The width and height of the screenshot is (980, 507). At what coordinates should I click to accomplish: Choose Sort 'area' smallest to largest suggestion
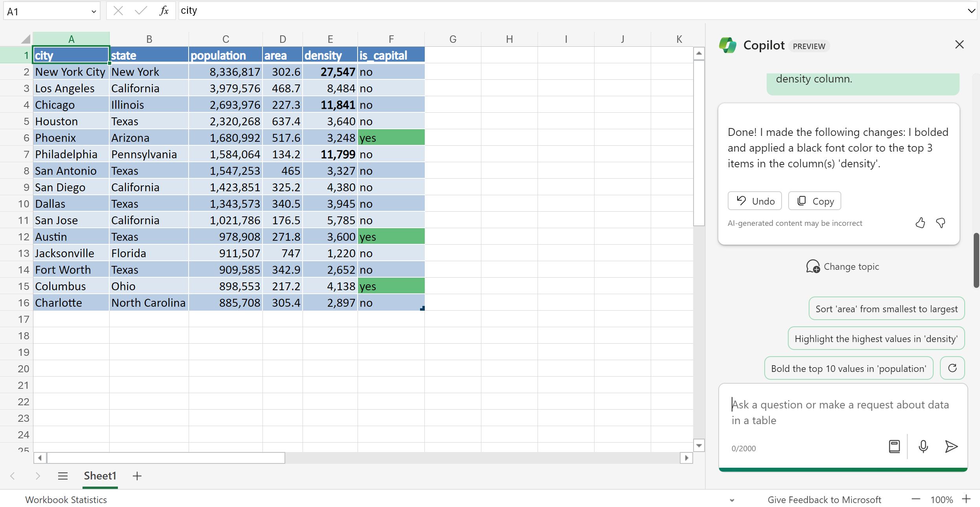pyautogui.click(x=886, y=309)
